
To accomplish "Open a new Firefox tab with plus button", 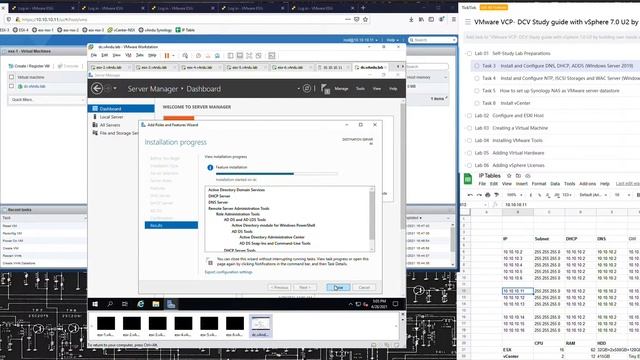I will pos(363,7).
